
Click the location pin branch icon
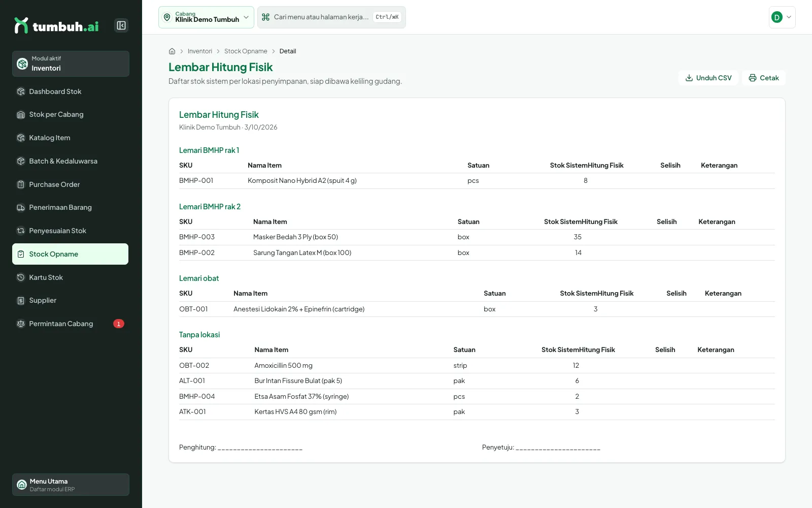tap(167, 17)
